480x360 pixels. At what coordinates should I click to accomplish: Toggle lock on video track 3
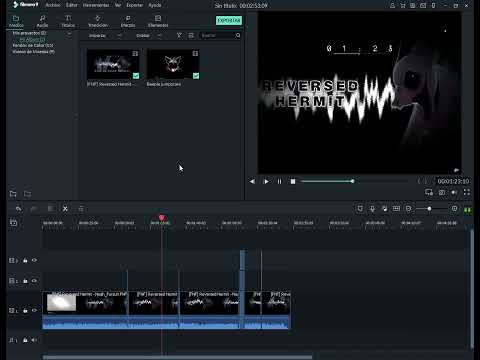pos(25,260)
